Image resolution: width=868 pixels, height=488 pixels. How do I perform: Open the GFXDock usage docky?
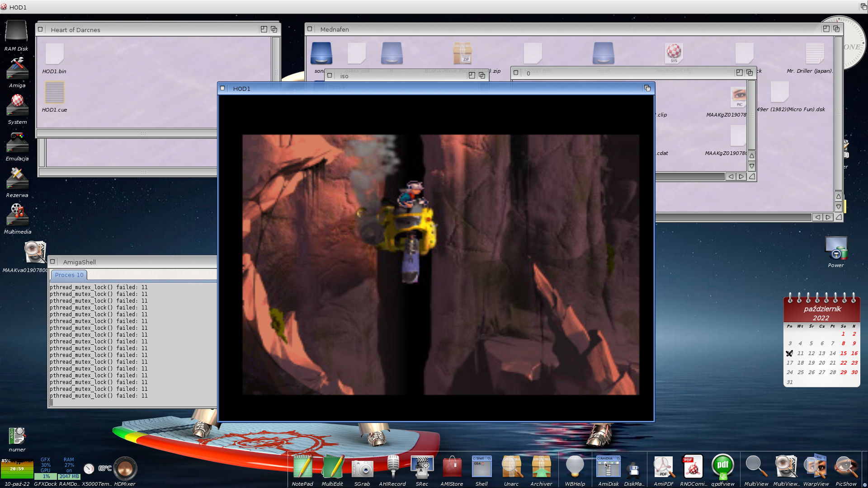[x=46, y=469]
